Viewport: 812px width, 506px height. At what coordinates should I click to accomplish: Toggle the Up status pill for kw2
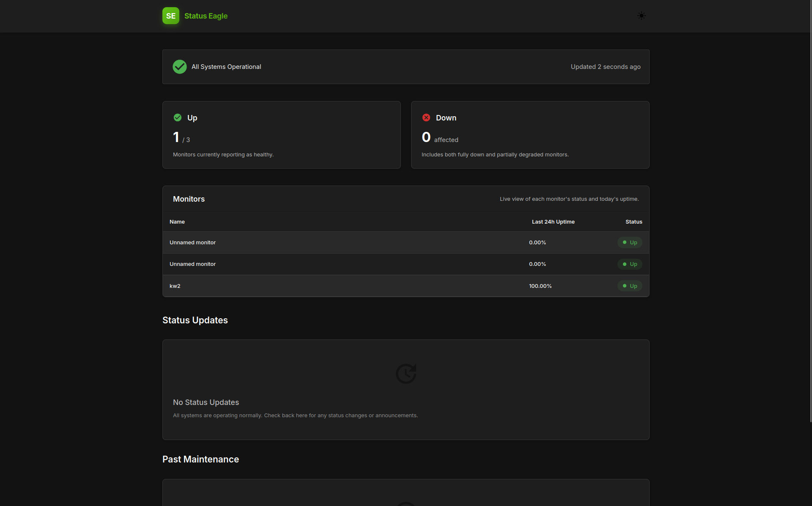pyautogui.click(x=630, y=286)
